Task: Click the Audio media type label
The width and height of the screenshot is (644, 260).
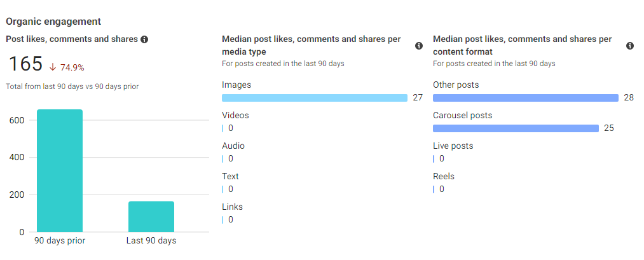Action: tap(233, 146)
